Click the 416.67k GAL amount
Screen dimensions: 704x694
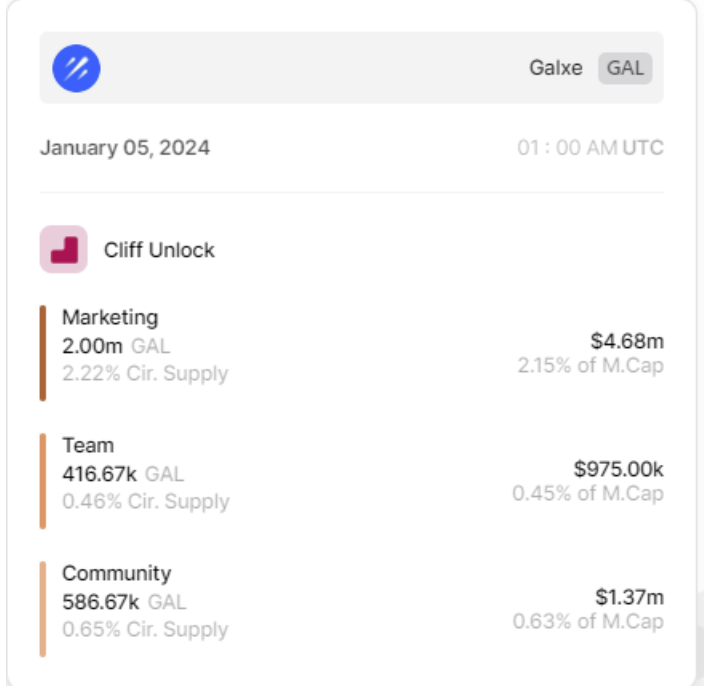[x=123, y=474]
